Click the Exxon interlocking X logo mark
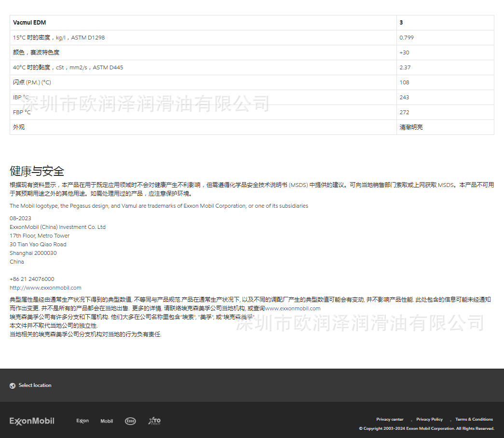Viewport: 504px width, 438px height. click(82, 421)
